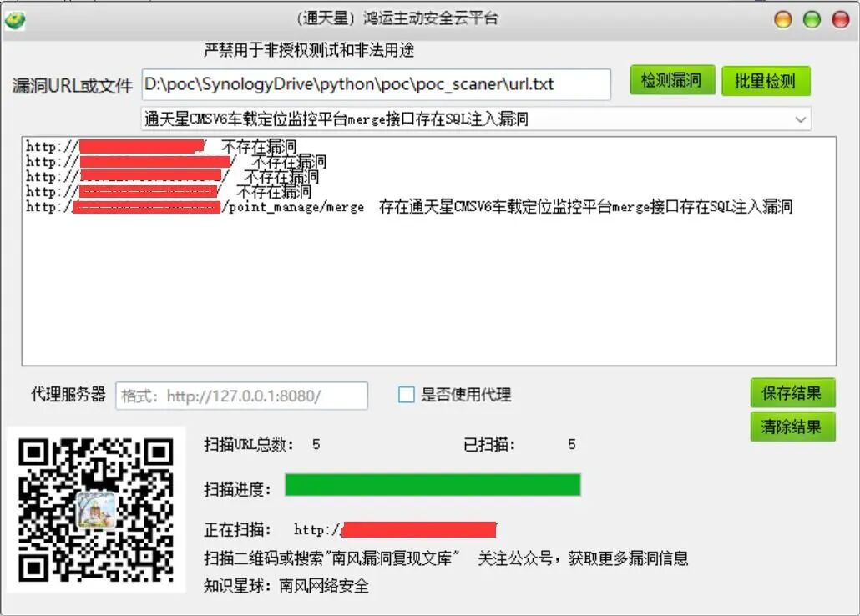This screenshot has height=616, width=860.
Task: Click the green 扫描进度 progress bar
Action: click(433, 485)
